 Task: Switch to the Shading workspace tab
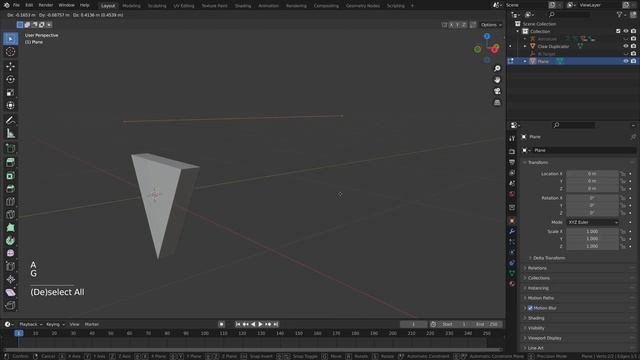(243, 6)
